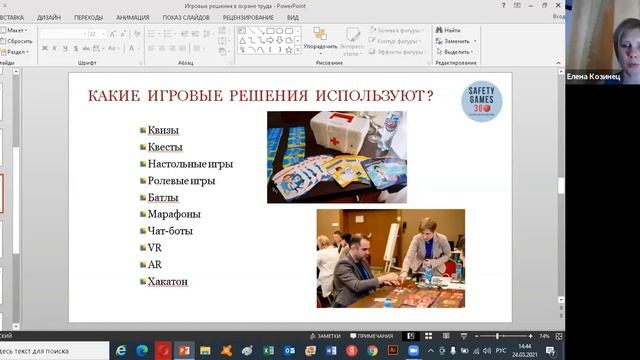Open Microsoft Edge from the taskbar
The width and height of the screenshot is (640, 360).
(142, 351)
